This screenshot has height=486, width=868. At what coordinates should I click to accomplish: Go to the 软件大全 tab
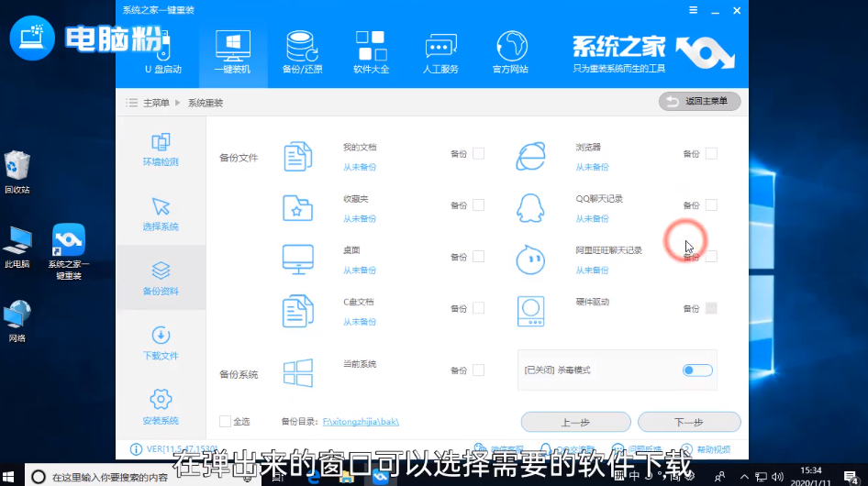tap(371, 54)
